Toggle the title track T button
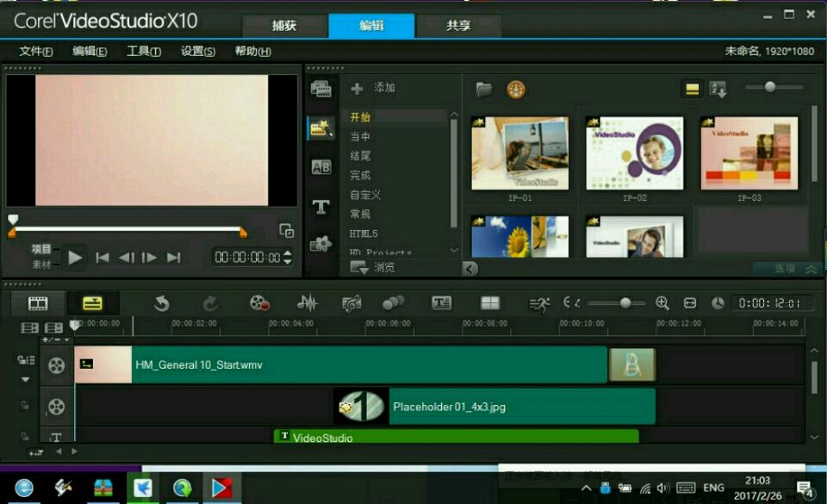This screenshot has width=827, height=504. (57, 437)
